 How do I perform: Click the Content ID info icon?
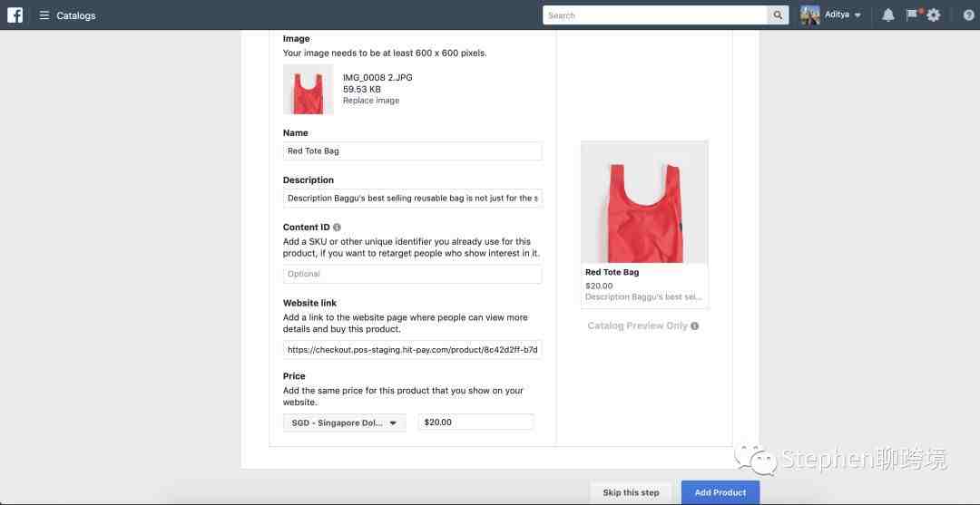[x=337, y=228]
